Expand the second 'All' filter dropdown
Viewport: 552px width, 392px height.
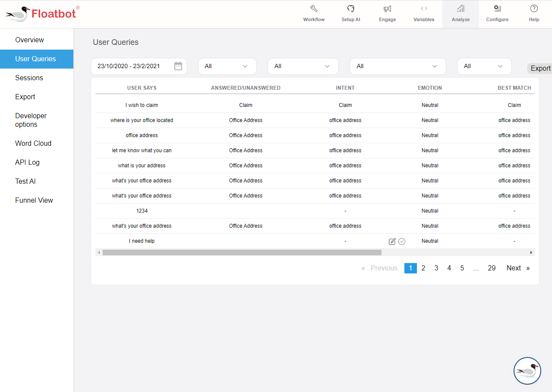(x=303, y=66)
